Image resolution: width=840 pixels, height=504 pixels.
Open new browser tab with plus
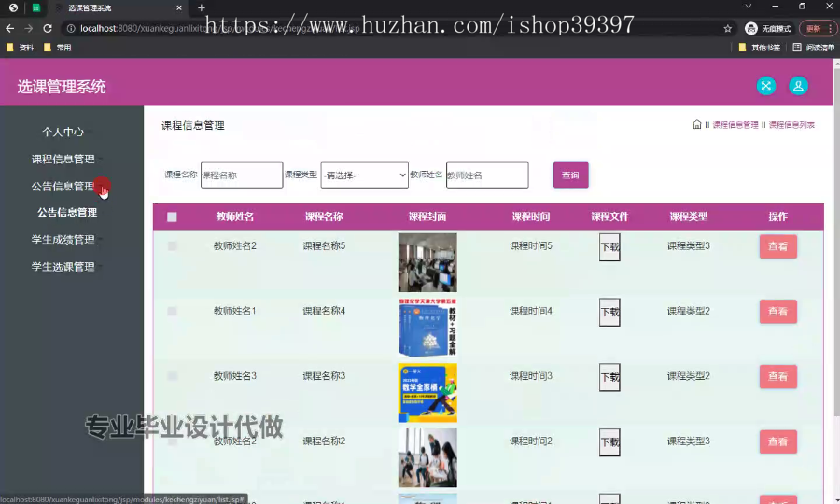pyautogui.click(x=202, y=7)
